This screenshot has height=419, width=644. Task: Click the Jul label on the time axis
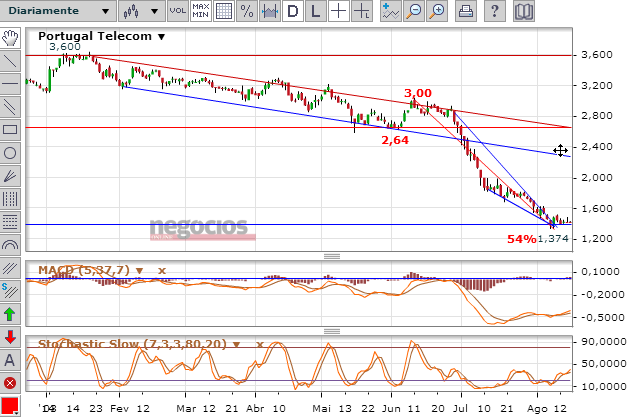[x=461, y=409]
